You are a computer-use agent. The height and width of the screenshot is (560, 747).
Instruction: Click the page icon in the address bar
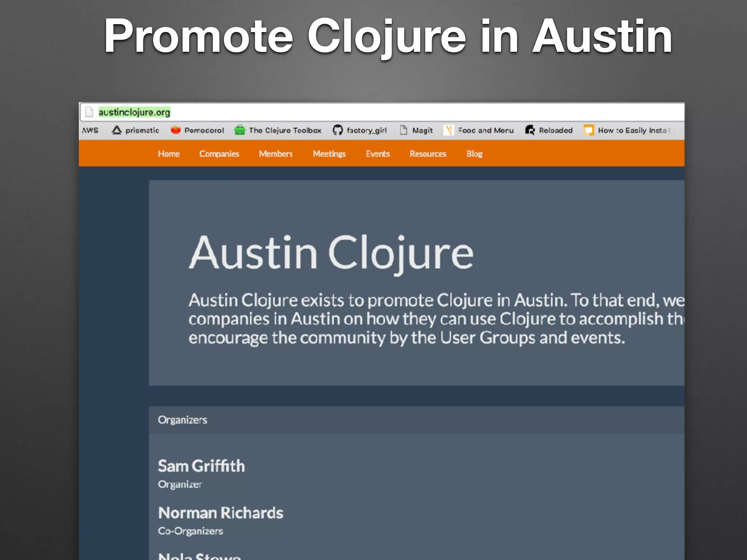[89, 112]
